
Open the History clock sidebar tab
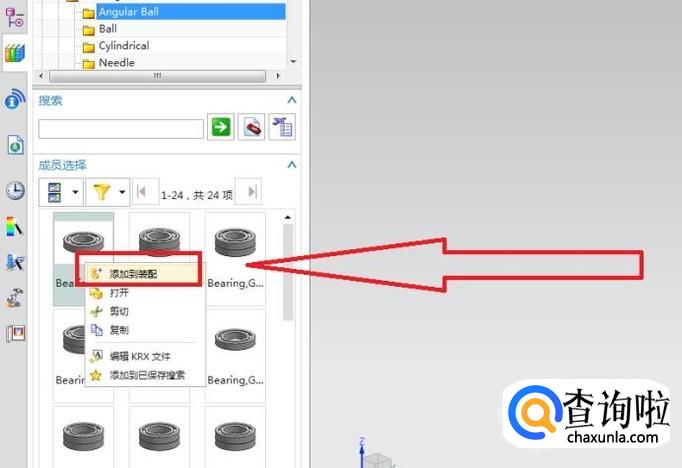(x=15, y=191)
